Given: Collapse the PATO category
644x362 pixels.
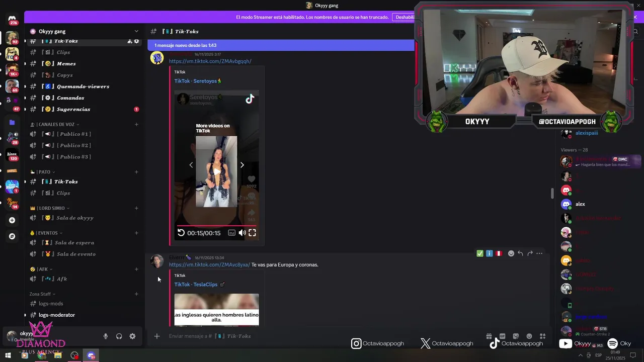Looking at the screenshot, I should pyautogui.click(x=42, y=172).
